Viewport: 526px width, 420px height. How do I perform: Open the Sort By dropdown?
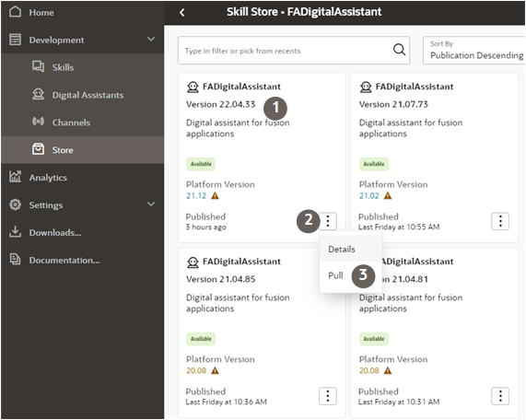[x=474, y=51]
